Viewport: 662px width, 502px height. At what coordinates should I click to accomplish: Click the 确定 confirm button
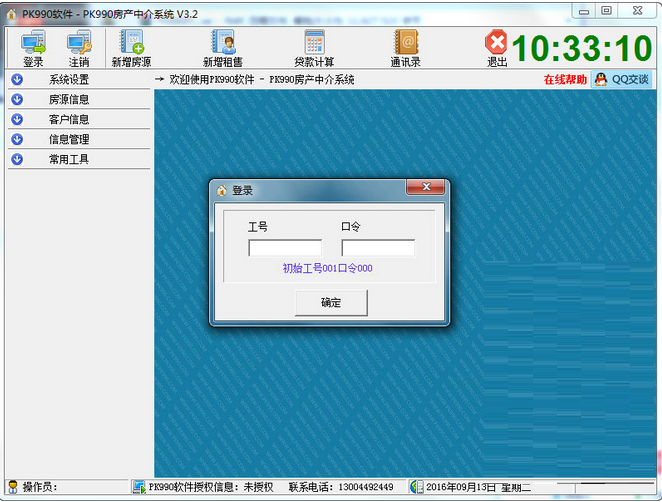[x=331, y=302]
